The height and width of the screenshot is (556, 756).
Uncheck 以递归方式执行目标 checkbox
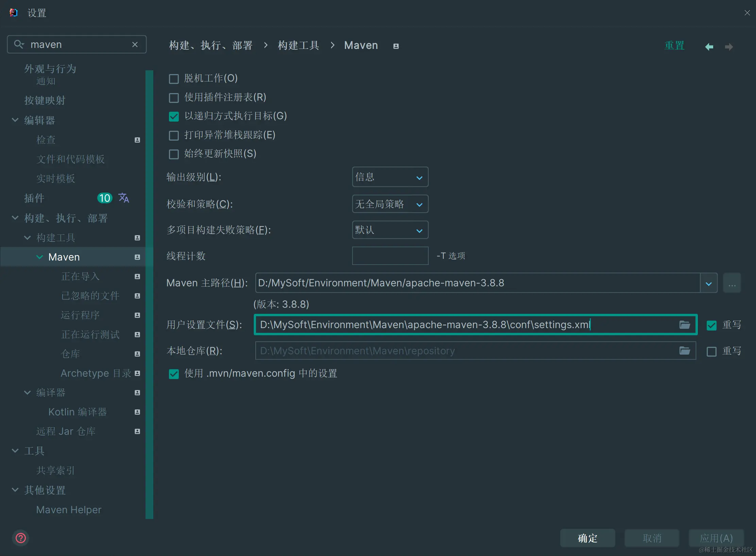pos(174,116)
